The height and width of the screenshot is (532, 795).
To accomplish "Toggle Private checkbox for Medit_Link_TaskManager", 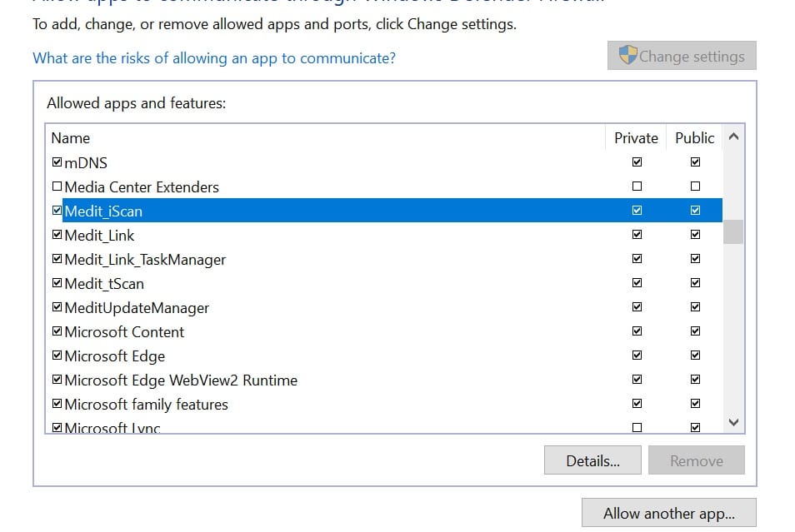I will pos(637,259).
